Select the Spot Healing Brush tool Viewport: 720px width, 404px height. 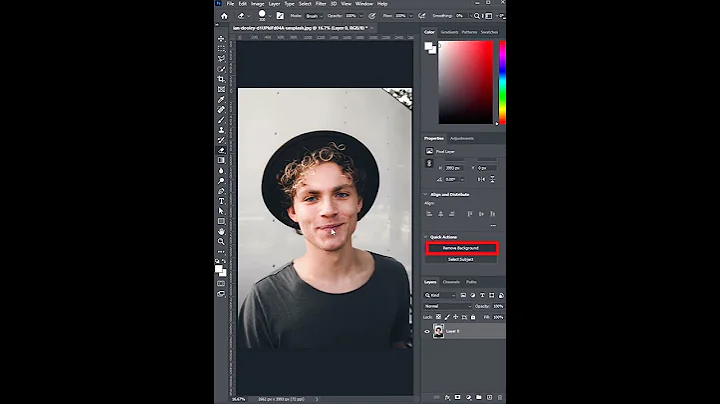pyautogui.click(x=221, y=110)
